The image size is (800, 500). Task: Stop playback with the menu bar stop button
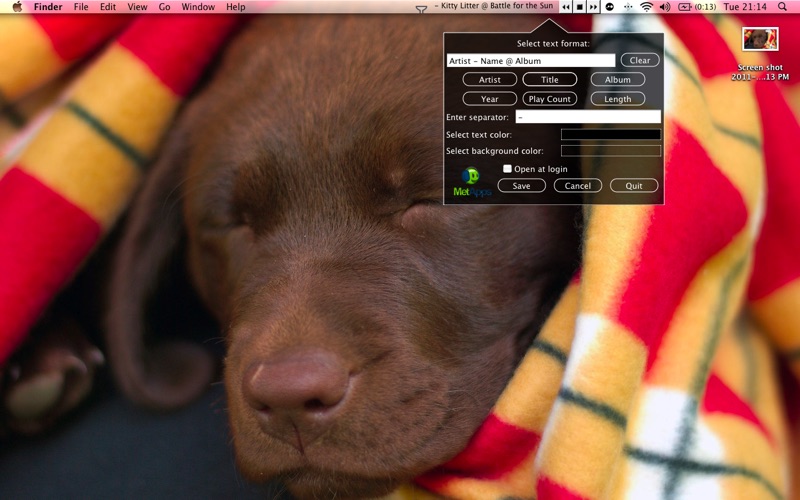(x=580, y=7)
